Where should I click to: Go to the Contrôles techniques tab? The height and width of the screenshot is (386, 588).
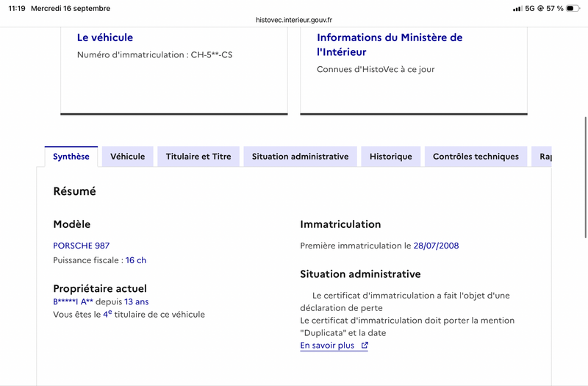click(x=476, y=157)
